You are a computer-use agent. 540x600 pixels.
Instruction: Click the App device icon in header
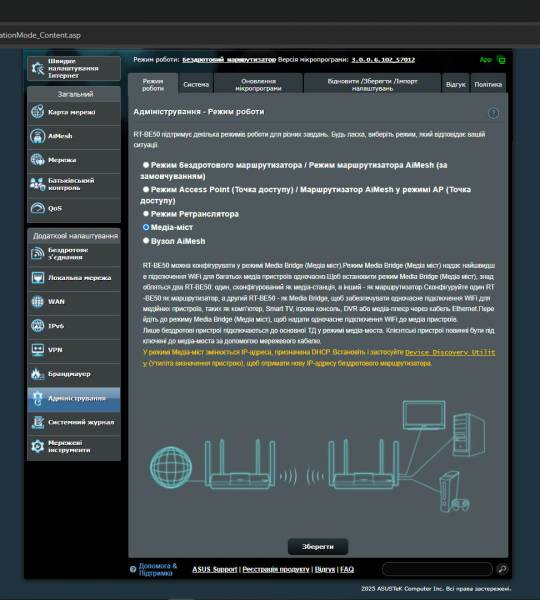(x=501, y=60)
